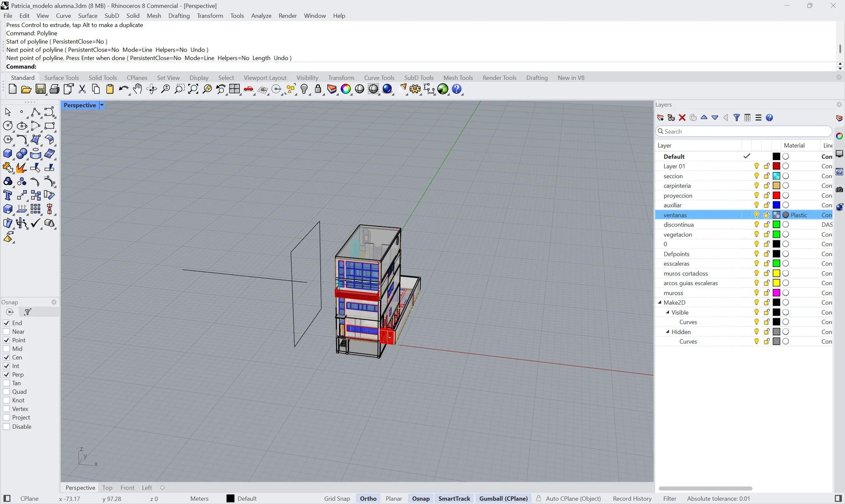This screenshot has height=504, width=845.
Task: Open the Surface menu
Action: pos(87,16)
